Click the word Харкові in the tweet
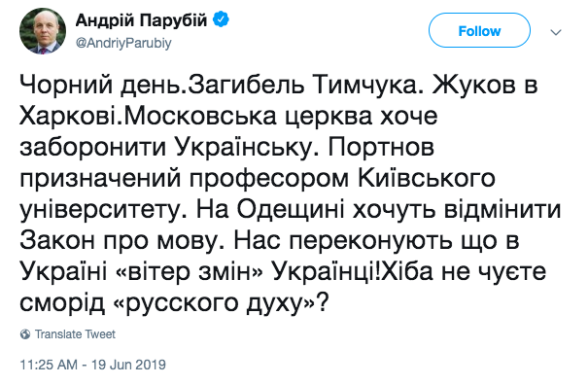 (67, 117)
